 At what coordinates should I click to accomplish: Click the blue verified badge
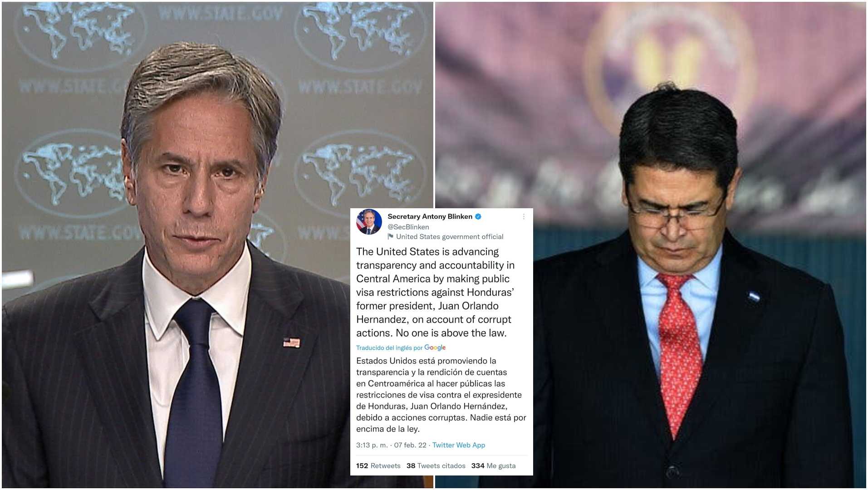tap(478, 217)
